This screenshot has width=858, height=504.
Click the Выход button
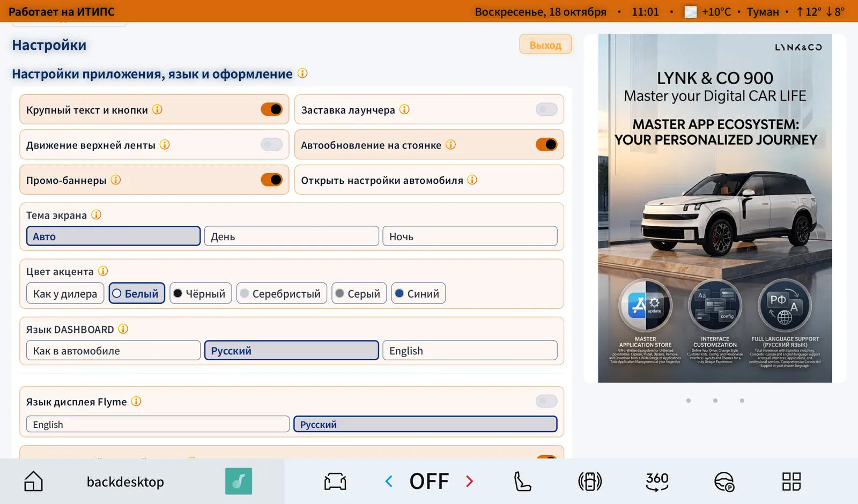(545, 45)
